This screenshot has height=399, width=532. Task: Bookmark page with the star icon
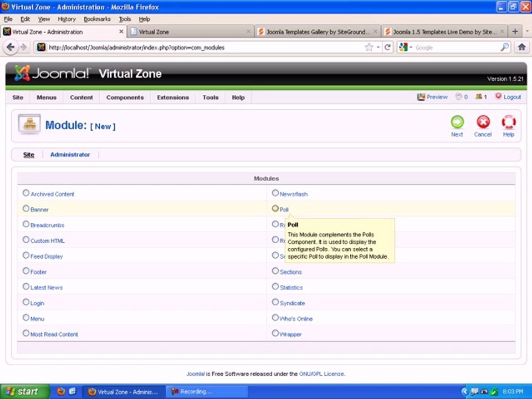tap(369, 47)
